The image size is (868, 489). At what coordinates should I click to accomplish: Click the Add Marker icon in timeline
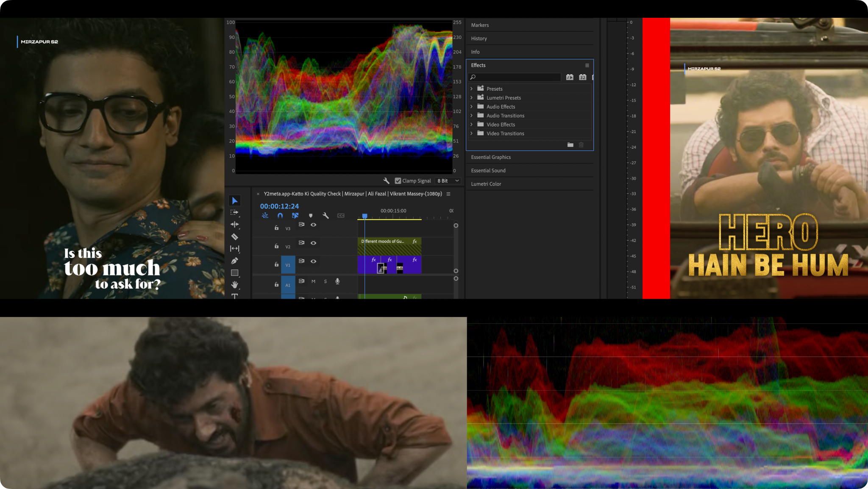coord(311,216)
